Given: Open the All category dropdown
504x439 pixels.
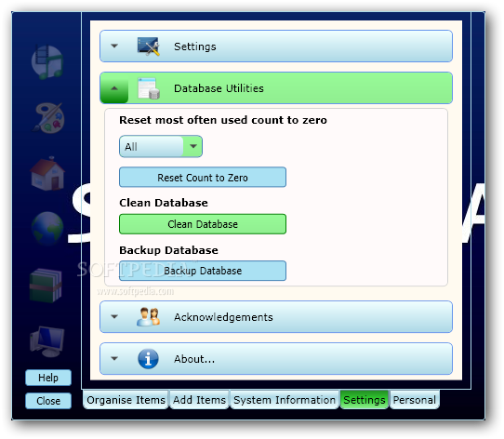Looking at the screenshot, I should click(161, 147).
